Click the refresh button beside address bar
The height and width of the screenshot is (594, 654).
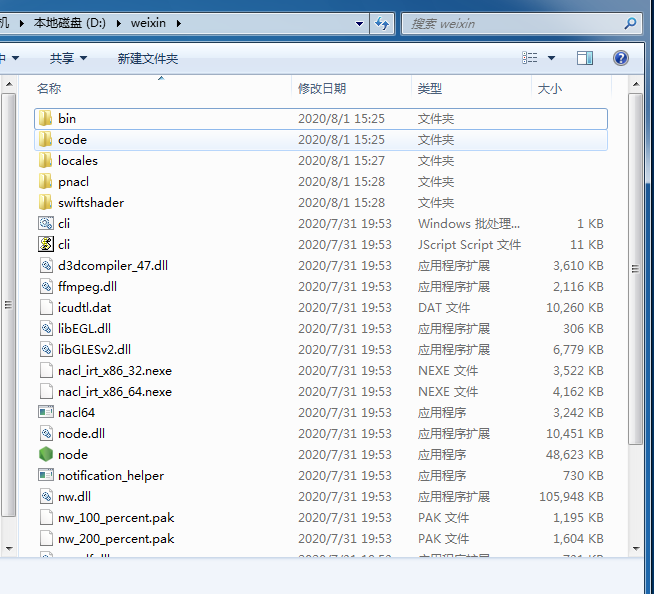[382, 23]
